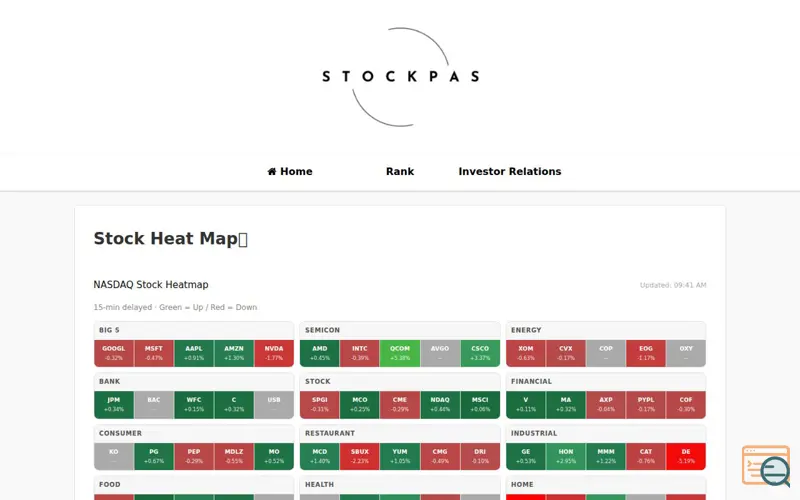
Task: Click the bright red DE tile
Action: click(686, 456)
